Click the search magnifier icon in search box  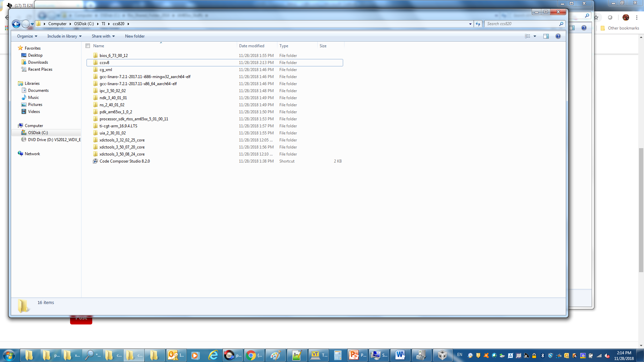[561, 24]
